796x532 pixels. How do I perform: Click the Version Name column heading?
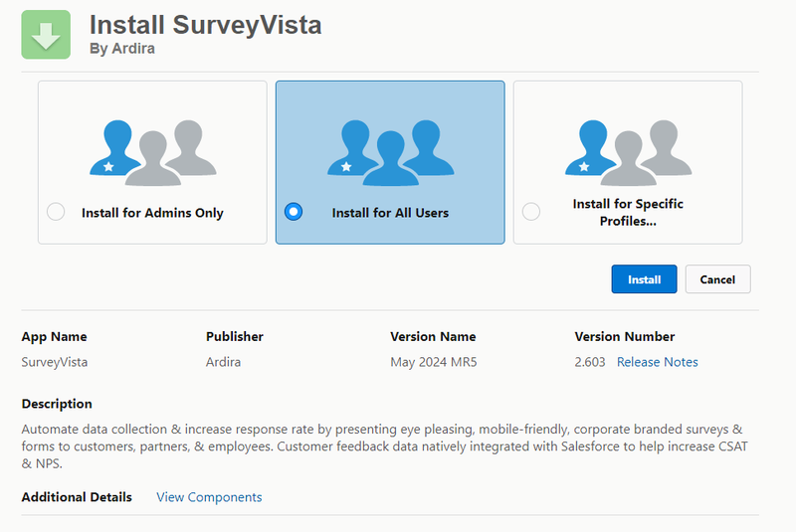[x=433, y=337]
